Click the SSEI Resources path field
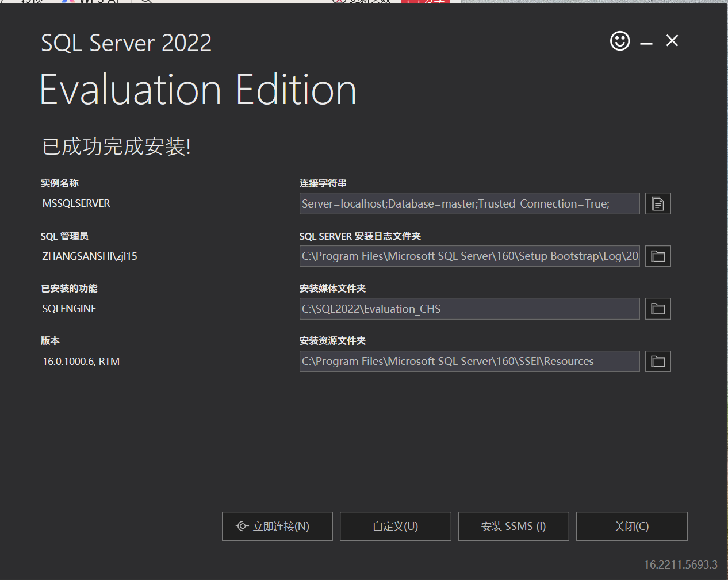This screenshot has width=728, height=580. click(469, 361)
